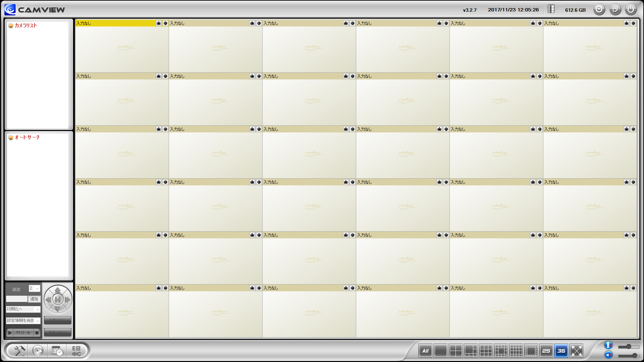Viewport: 644px width, 362px height.
Task: Click the PTZ tilt down arrow
Action: [x=58, y=309]
